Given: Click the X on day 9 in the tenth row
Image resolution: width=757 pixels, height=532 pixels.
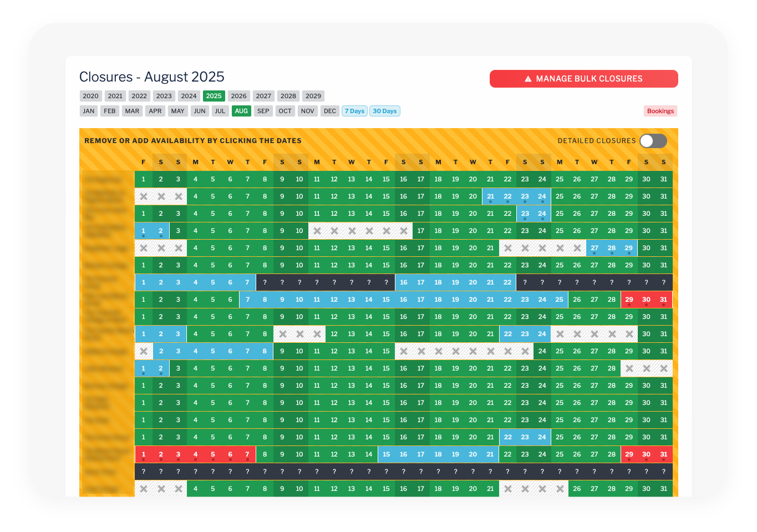Looking at the screenshot, I should 283,334.
